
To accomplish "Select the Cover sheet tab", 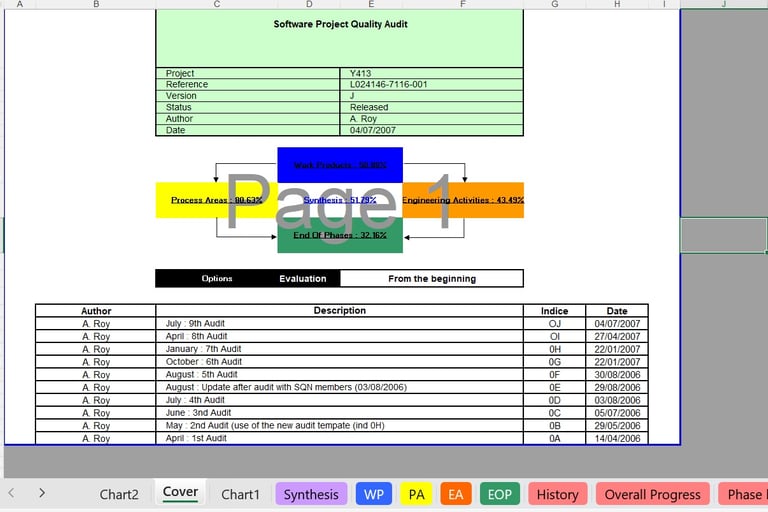I will 180,492.
